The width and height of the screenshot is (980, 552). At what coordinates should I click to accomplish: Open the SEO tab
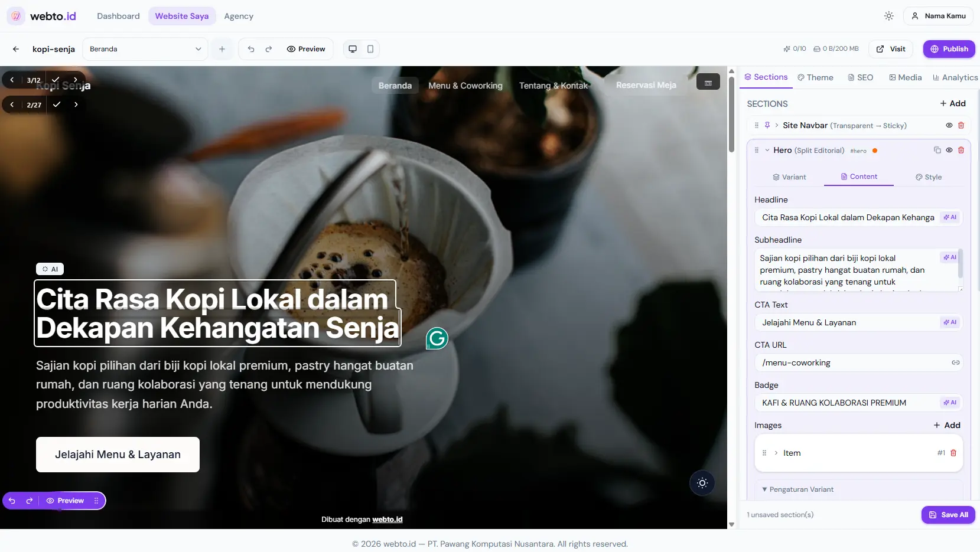(x=860, y=77)
